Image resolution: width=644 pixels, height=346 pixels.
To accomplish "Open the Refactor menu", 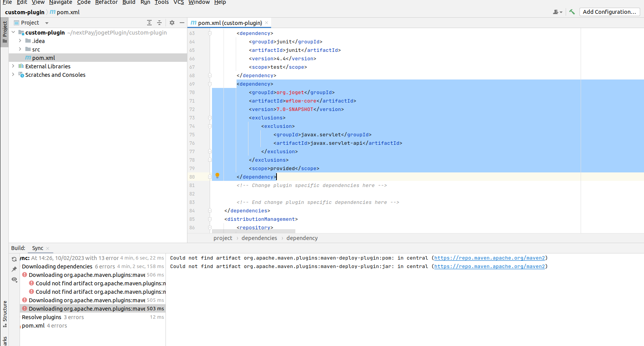I will tap(106, 2).
